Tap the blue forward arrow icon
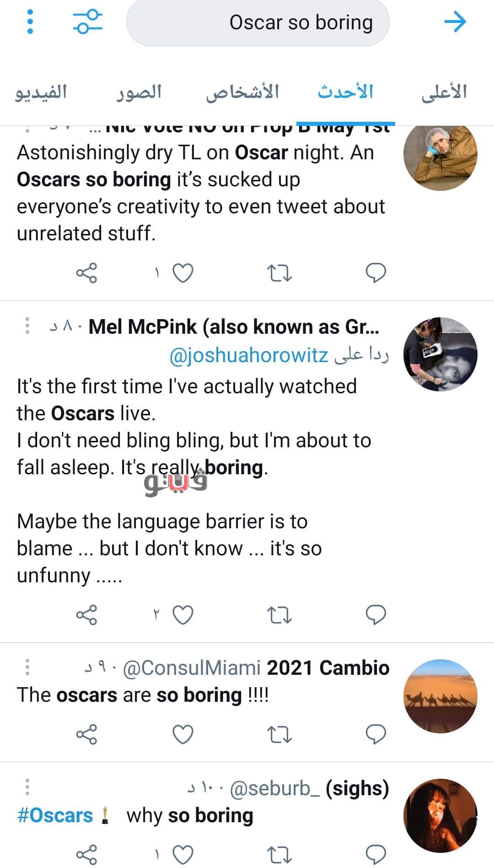 [x=455, y=22]
